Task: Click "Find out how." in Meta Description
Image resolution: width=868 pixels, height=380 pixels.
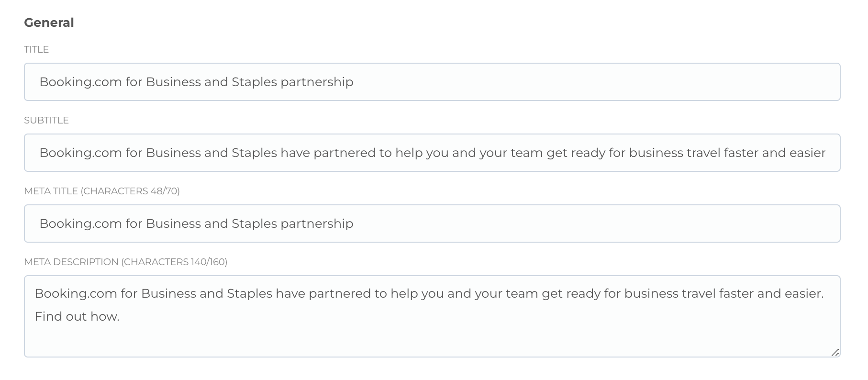Action: [x=77, y=316]
